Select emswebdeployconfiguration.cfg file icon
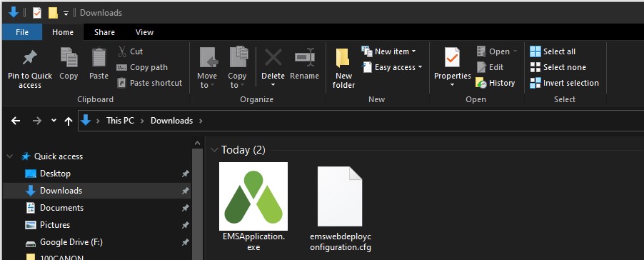 340,196
